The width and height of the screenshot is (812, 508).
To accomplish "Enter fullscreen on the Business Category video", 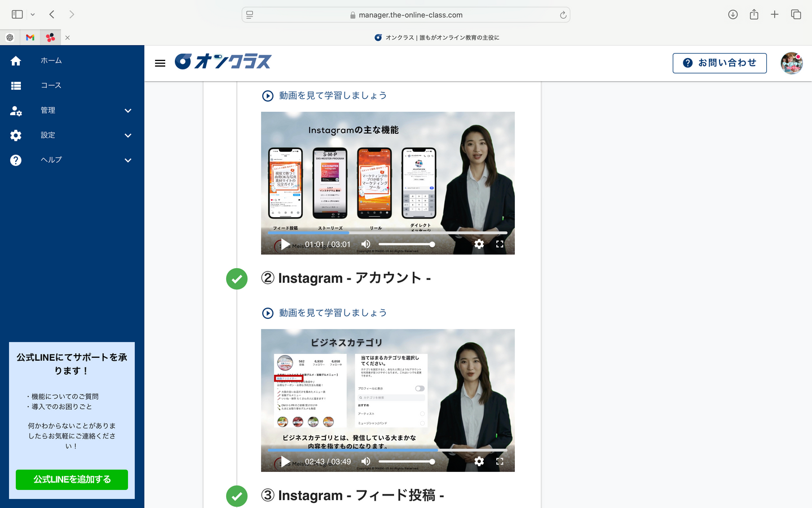I will tap(500, 461).
